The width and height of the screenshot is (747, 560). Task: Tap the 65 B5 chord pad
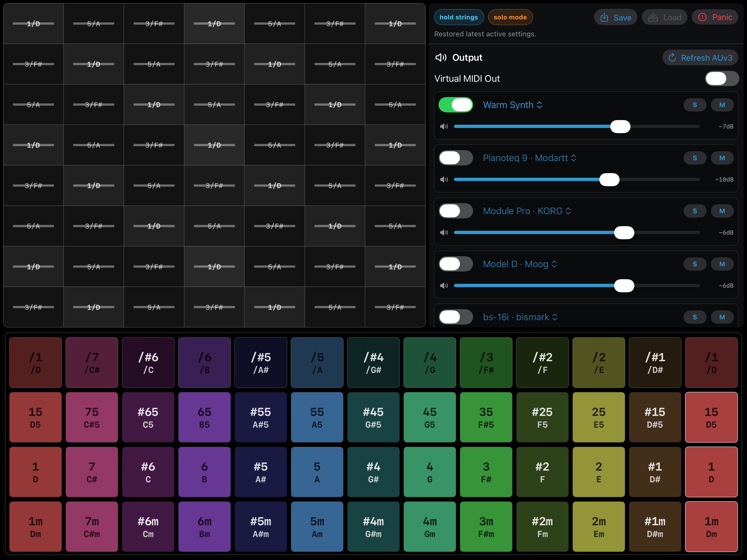204,417
